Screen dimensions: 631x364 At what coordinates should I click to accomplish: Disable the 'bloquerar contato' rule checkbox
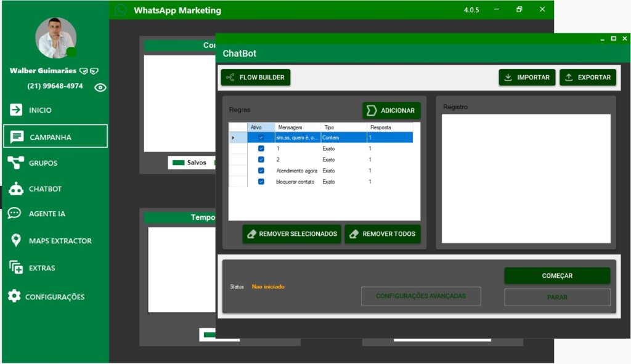point(261,182)
